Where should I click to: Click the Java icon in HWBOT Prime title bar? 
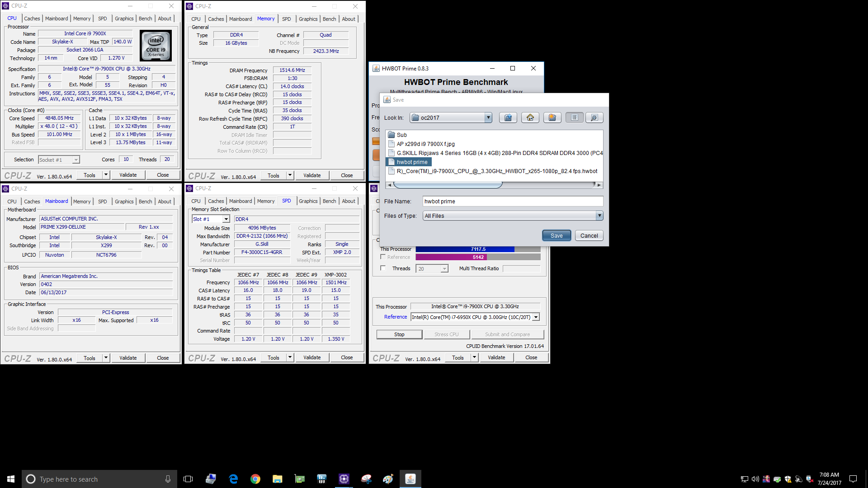[376, 68]
